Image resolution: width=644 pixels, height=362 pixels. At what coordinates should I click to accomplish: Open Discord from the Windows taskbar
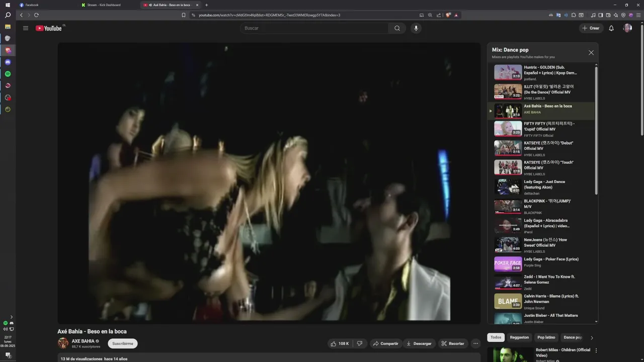[8, 62]
